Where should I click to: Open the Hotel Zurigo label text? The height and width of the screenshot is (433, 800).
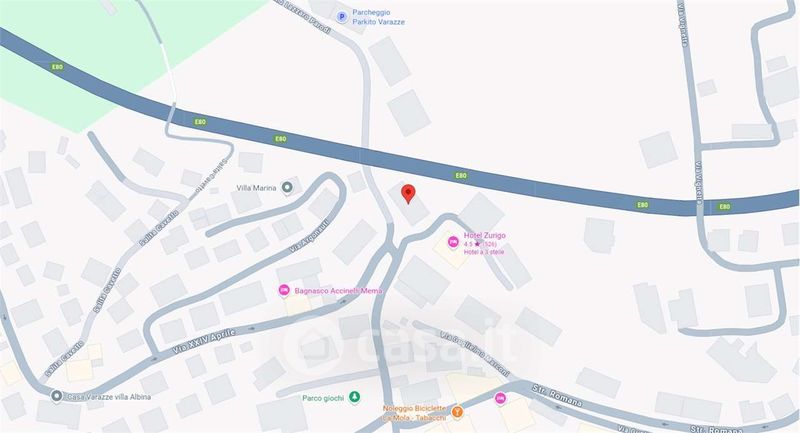485,235
